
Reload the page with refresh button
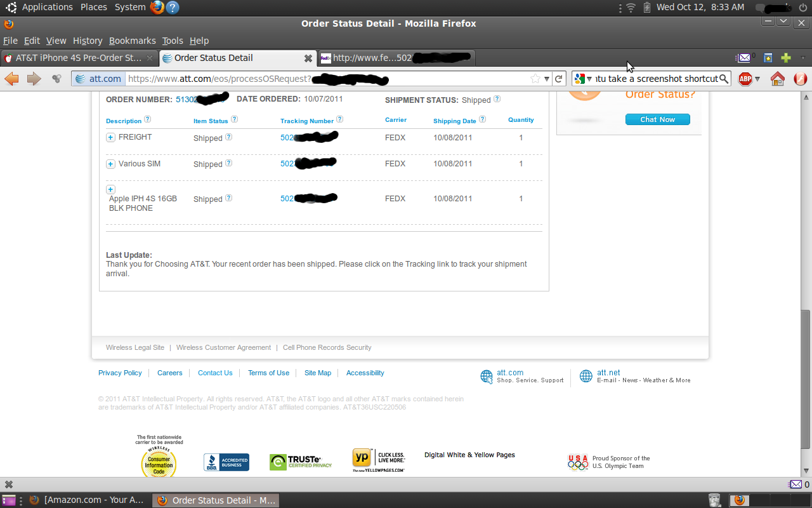(x=558, y=79)
